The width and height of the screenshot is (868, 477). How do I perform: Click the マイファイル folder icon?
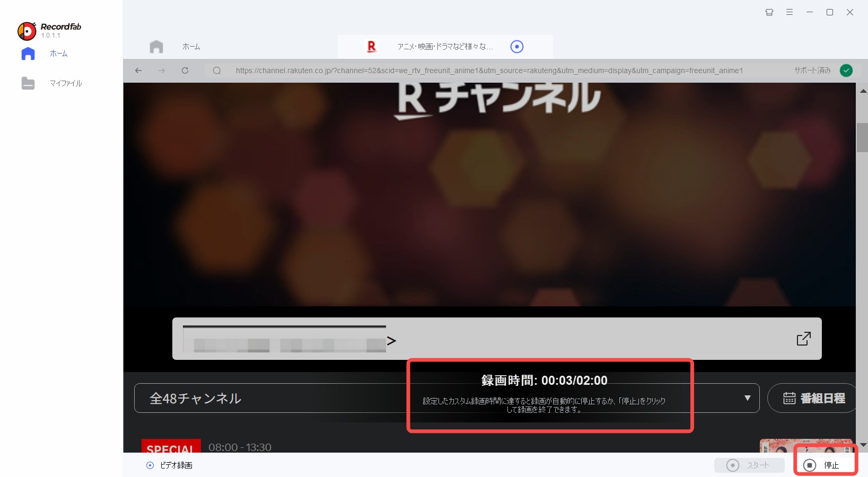28,83
